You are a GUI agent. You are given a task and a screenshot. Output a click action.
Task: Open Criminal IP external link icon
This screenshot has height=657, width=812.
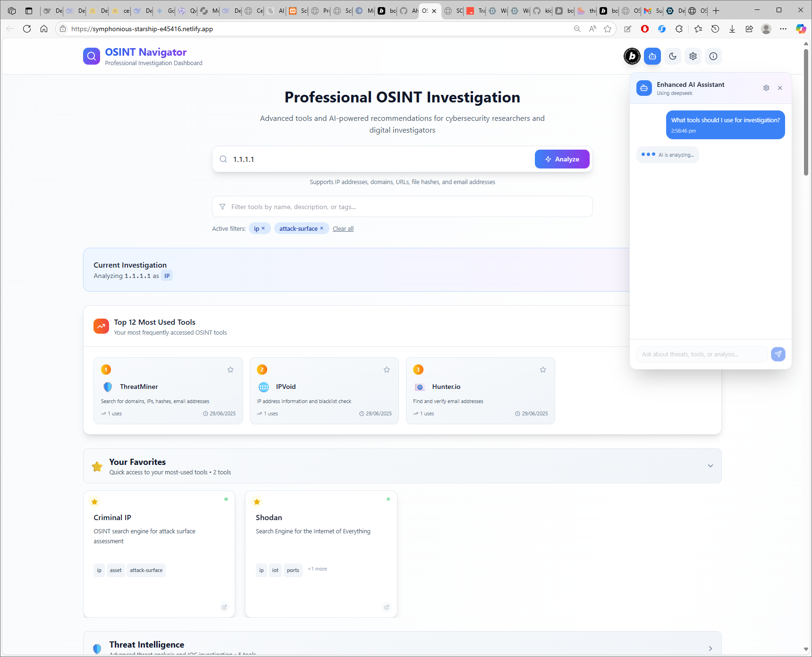pos(224,607)
